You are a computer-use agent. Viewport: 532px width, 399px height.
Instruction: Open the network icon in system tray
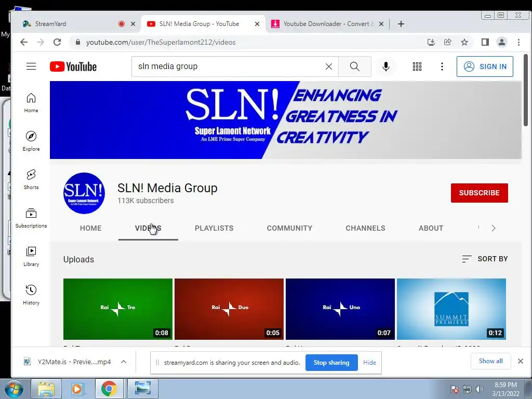coord(467,389)
